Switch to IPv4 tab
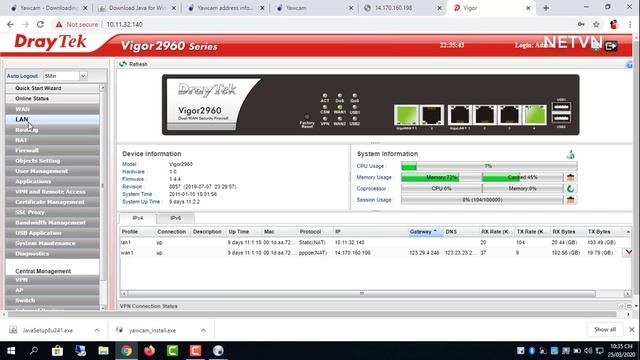Screen dimensions: 640x360 coord(138,218)
